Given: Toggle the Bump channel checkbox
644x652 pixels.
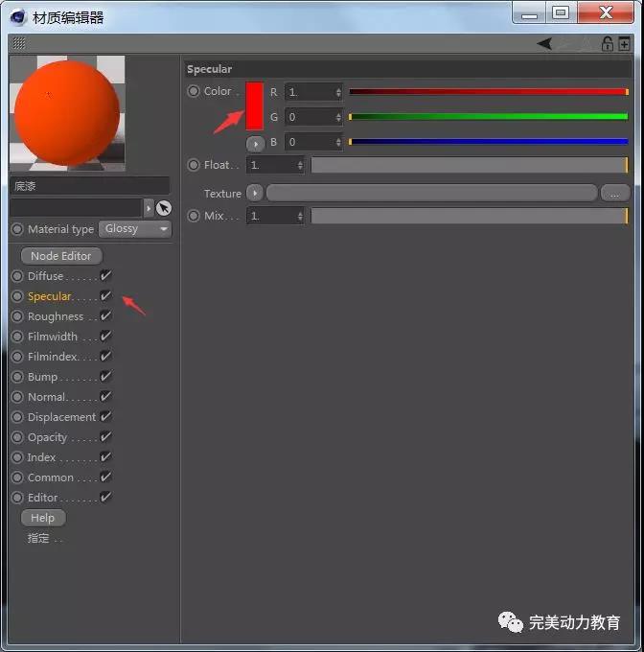Looking at the screenshot, I should (105, 377).
